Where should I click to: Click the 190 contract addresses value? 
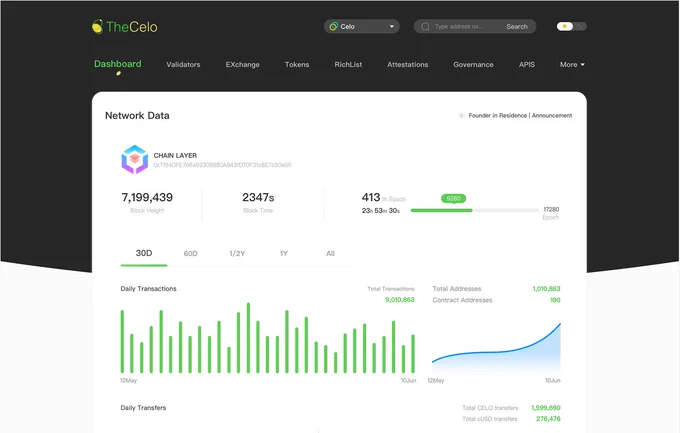coord(555,300)
